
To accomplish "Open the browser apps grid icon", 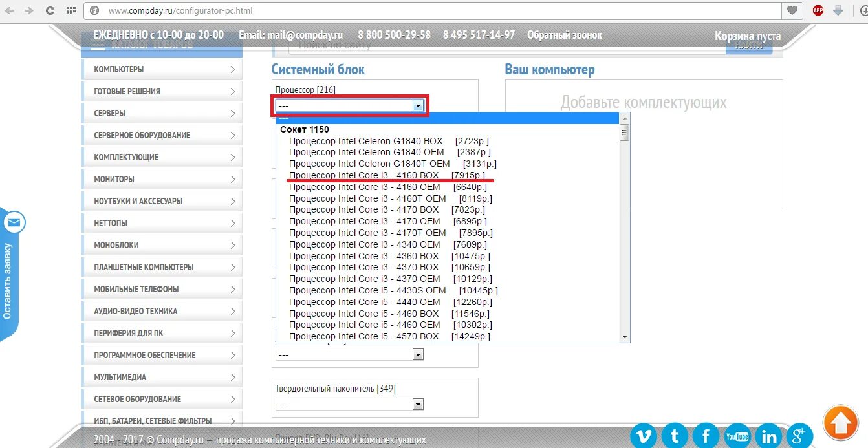I will [x=71, y=11].
